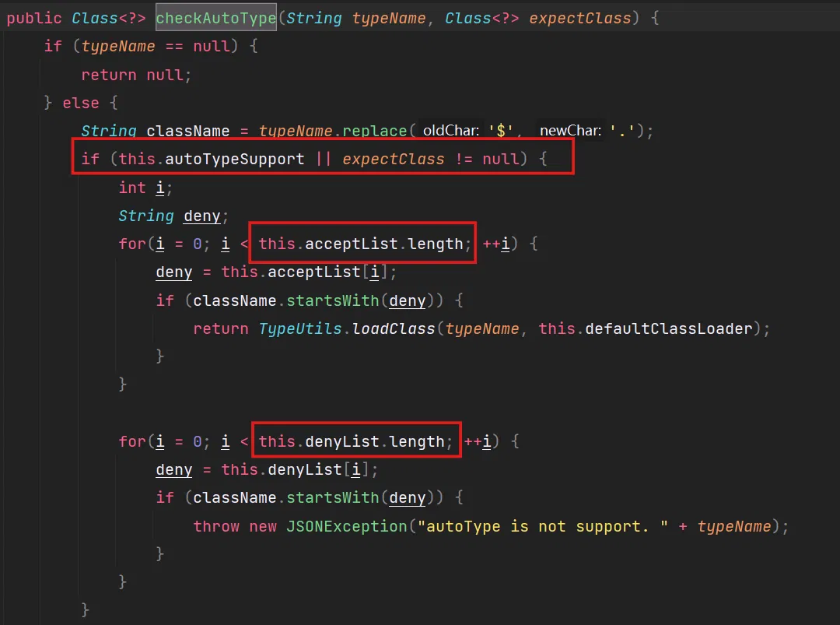The width and height of the screenshot is (840, 625).
Task: Click the throw keyword
Action: tap(216, 526)
